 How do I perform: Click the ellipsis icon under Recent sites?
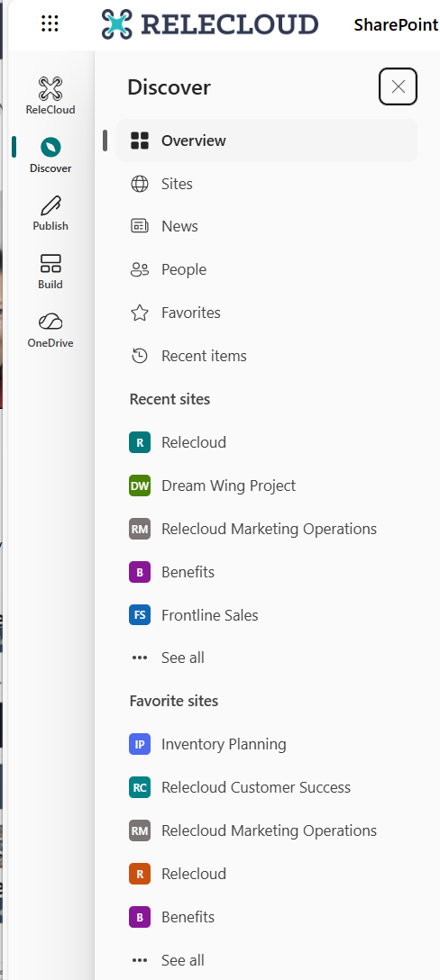tap(140, 658)
